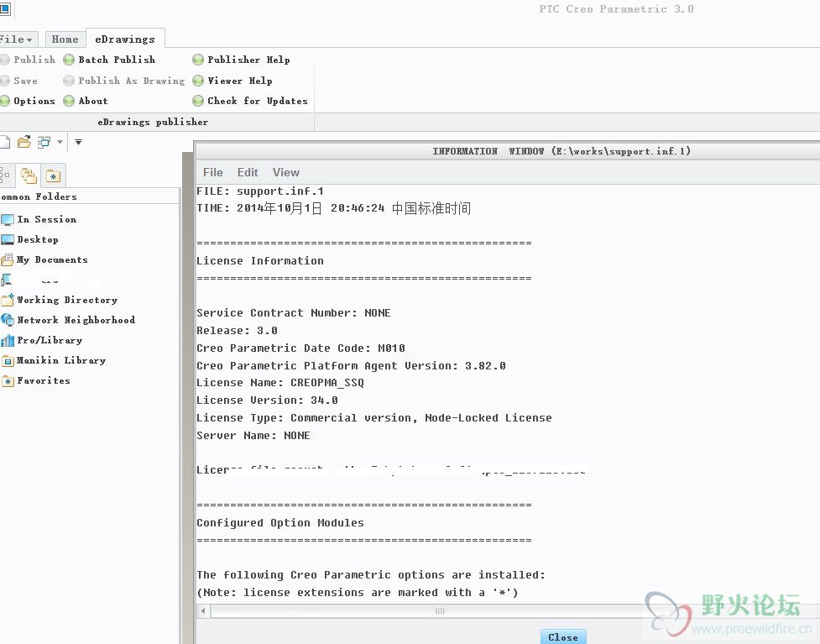Click Check for Updates command
Screen dimensions: 820x644
click(x=250, y=101)
